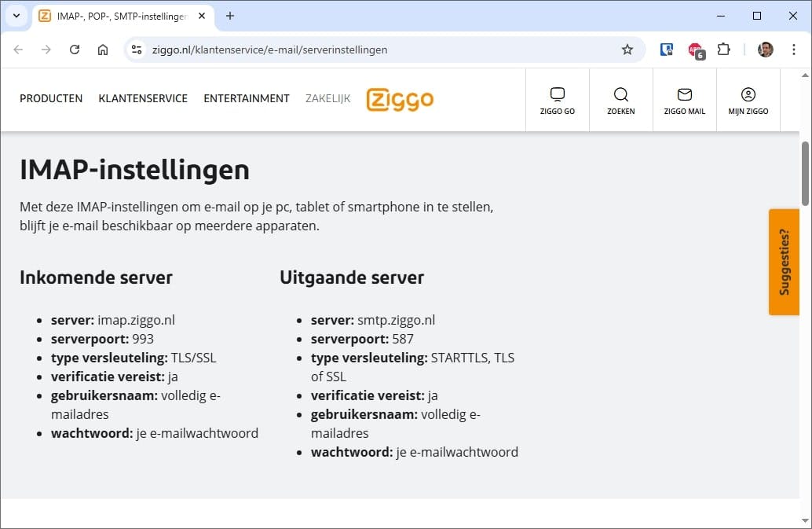Switch to the KLANTENSERVICE menu item
The image size is (812, 529).
point(142,98)
